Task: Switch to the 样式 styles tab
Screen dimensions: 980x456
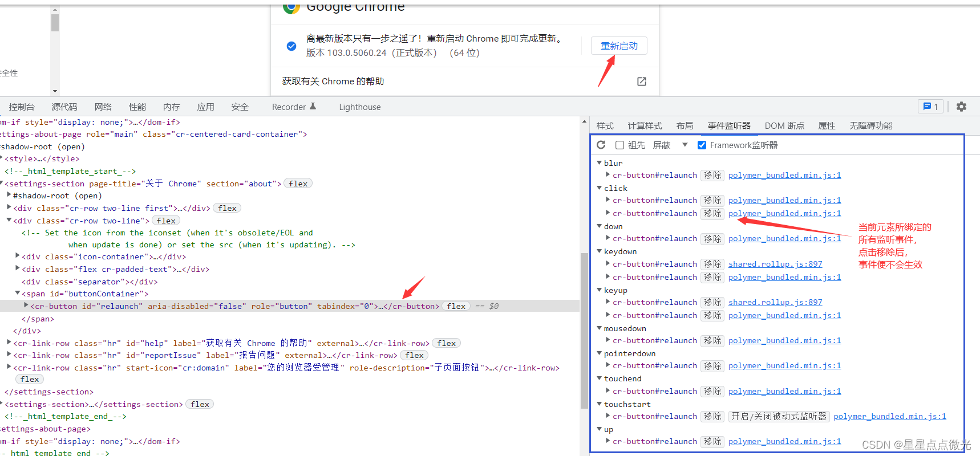Action: [605, 126]
